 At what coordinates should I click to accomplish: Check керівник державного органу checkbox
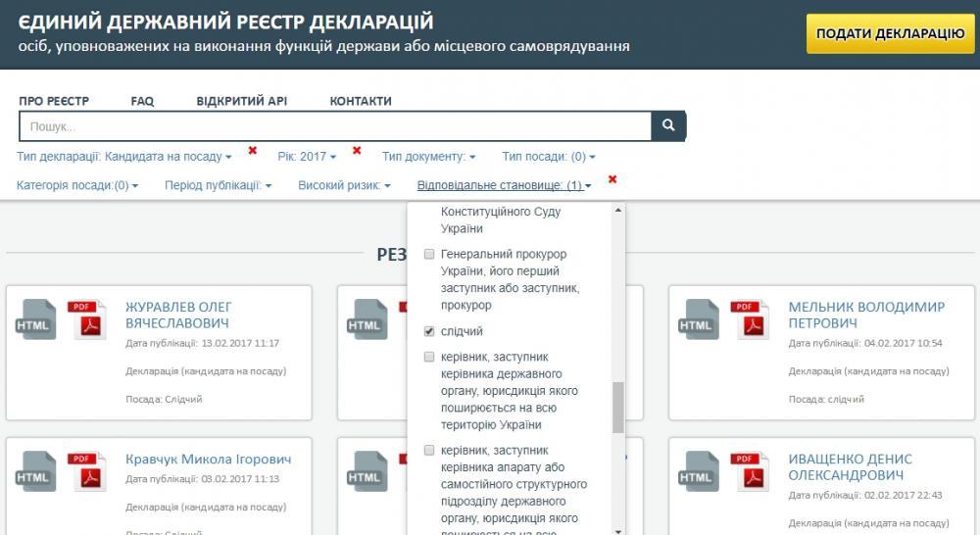click(x=429, y=358)
